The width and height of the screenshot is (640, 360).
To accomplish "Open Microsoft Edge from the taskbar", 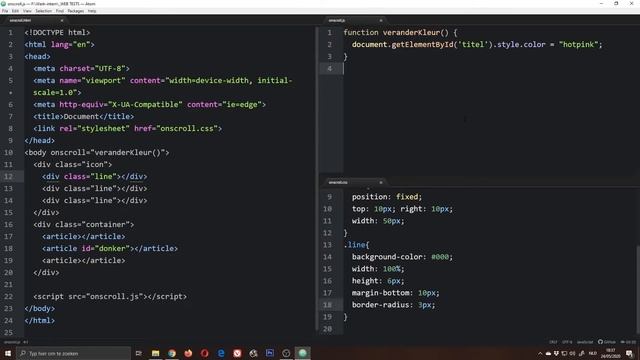I will click(x=221, y=353).
